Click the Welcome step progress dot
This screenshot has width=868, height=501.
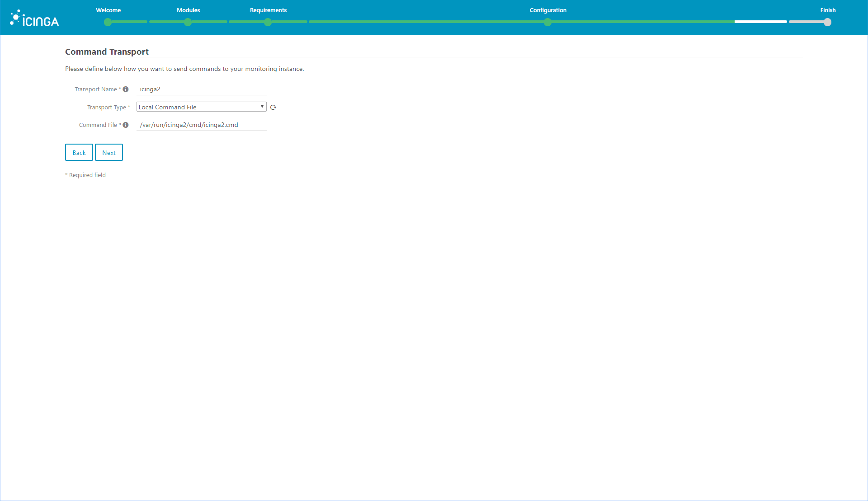click(x=108, y=22)
